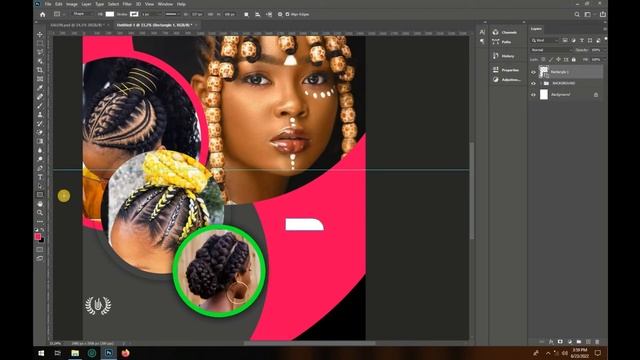
Task: Open the Normal blend mode dropdown
Action: (551, 50)
